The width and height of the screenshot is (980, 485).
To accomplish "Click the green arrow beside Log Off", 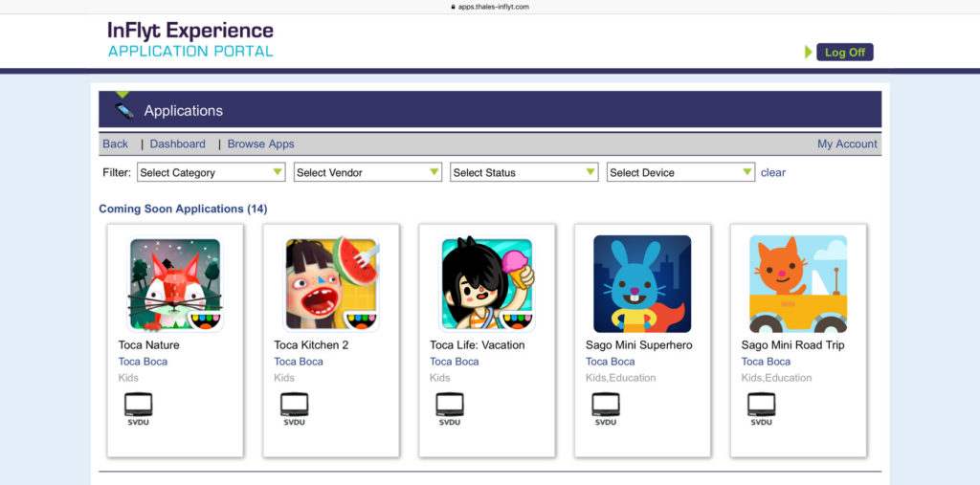I will coord(808,53).
